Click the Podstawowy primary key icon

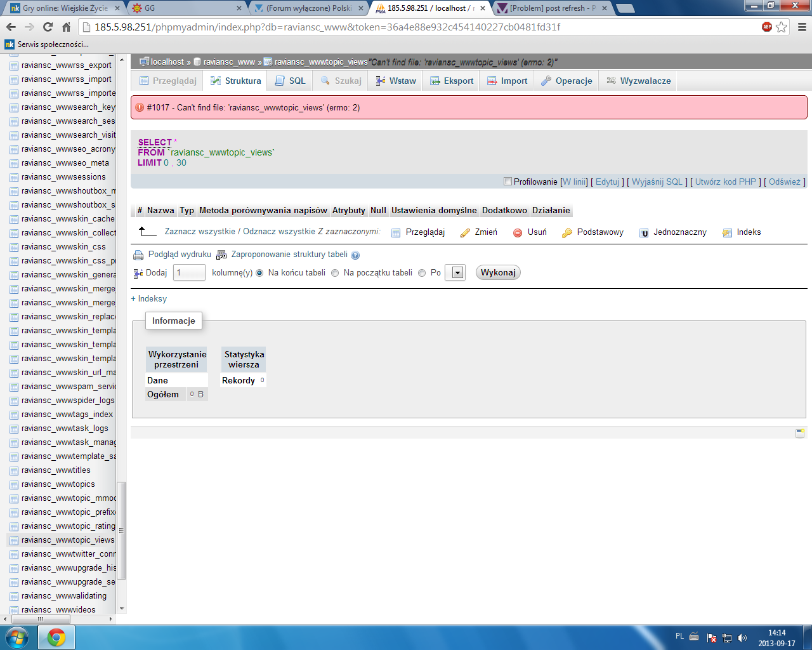point(567,233)
